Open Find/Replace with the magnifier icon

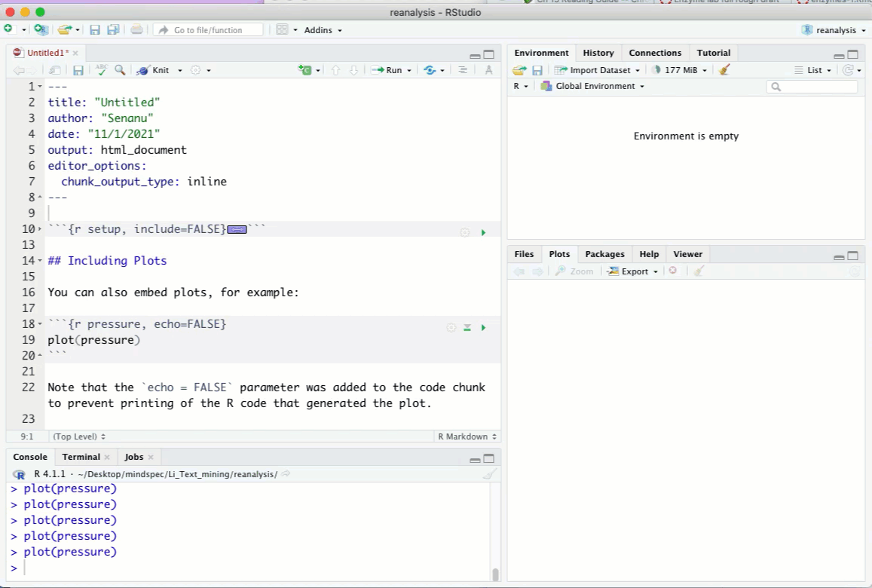point(121,69)
